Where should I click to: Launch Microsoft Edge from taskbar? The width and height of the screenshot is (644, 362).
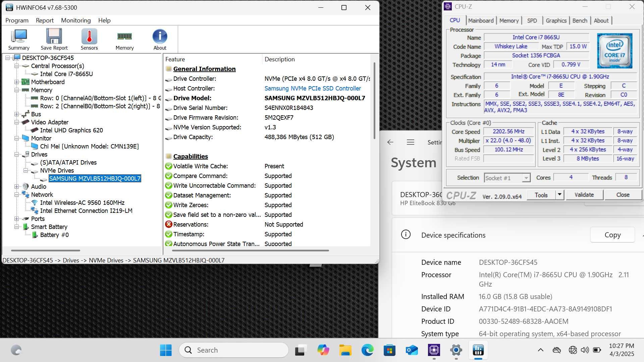(367, 350)
